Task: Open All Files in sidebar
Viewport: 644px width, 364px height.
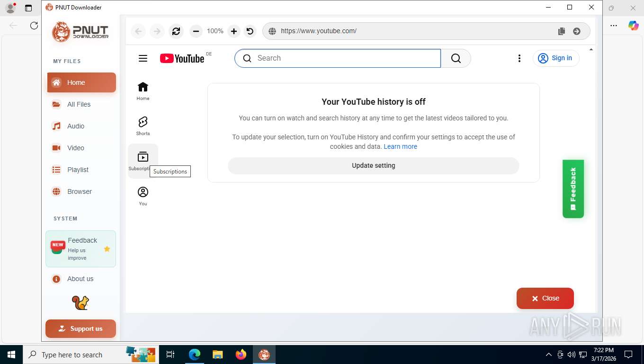Action: [x=81, y=104]
